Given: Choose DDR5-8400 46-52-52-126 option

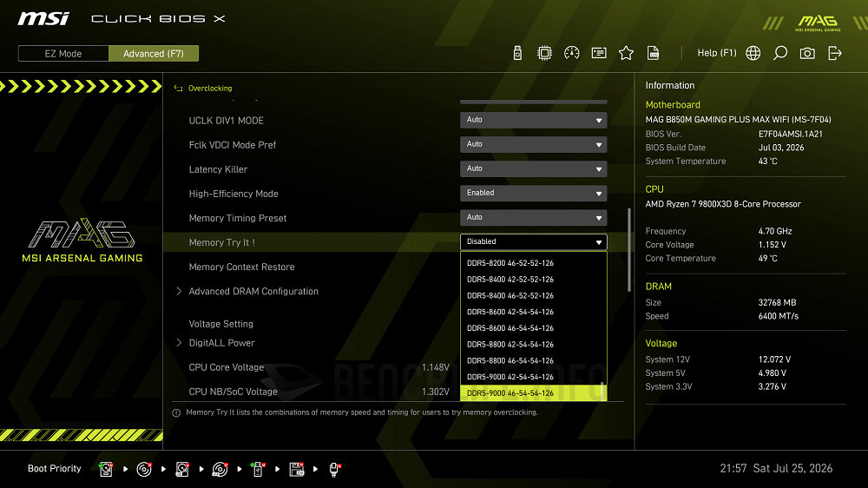Looking at the screenshot, I should coord(533,296).
